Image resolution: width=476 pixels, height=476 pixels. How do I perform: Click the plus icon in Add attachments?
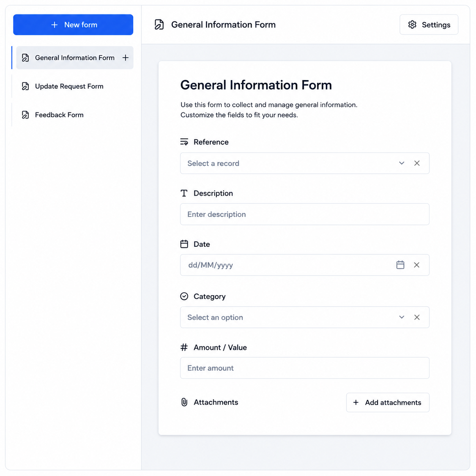(356, 402)
